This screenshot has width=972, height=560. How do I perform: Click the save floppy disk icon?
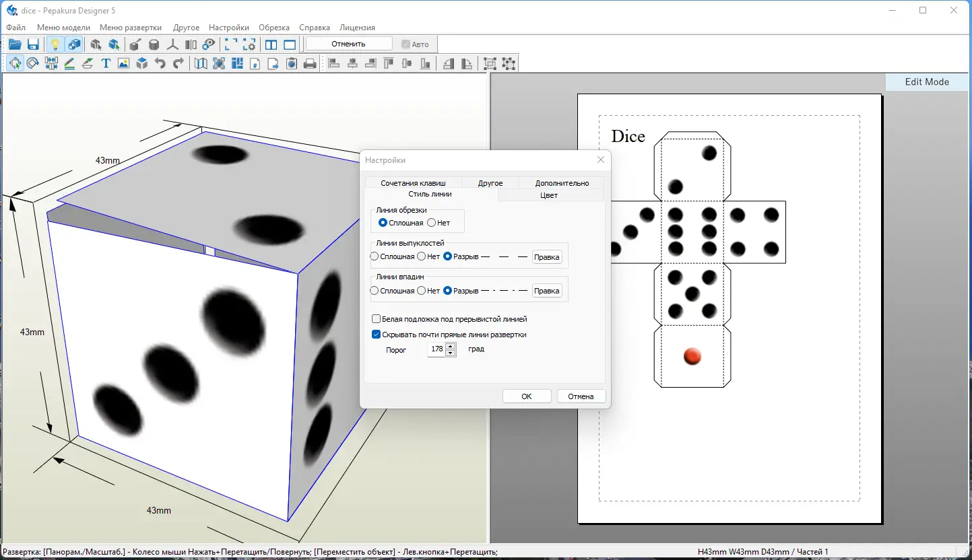click(32, 44)
